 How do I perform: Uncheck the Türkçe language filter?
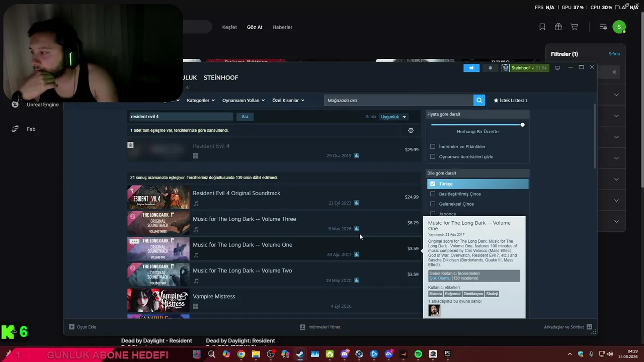click(433, 184)
